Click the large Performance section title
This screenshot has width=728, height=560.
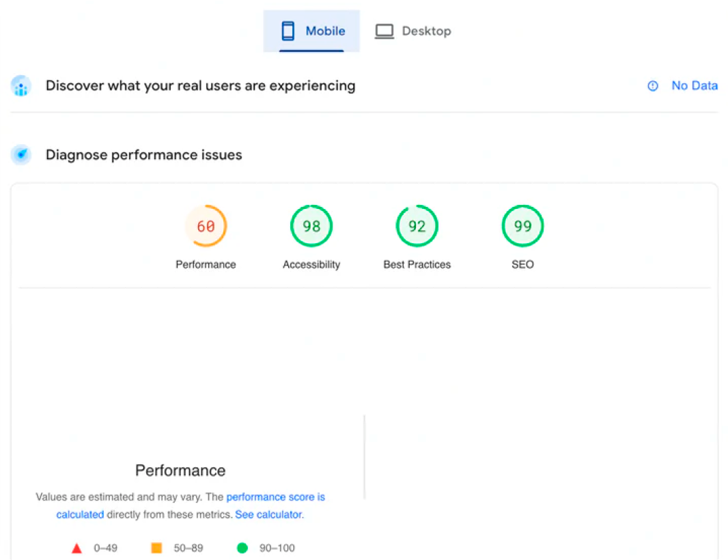[180, 471]
